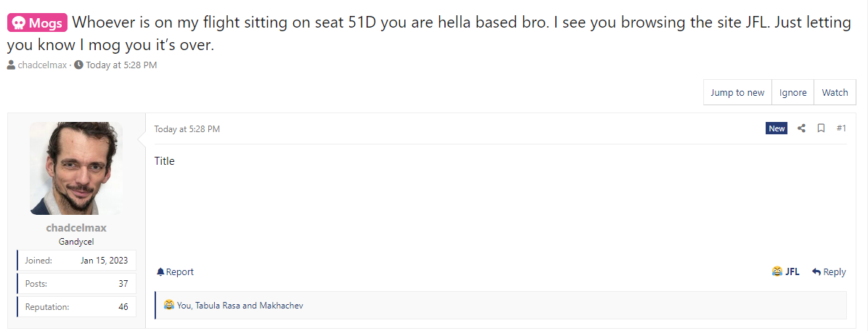
Task: Bookmark the post with the bookmark icon
Action: (x=821, y=128)
